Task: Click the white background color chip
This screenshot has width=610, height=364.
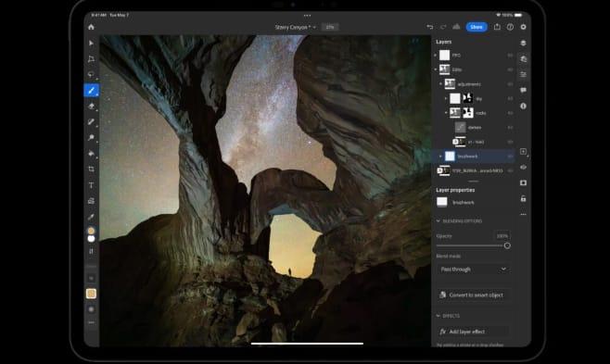Action: (x=91, y=239)
